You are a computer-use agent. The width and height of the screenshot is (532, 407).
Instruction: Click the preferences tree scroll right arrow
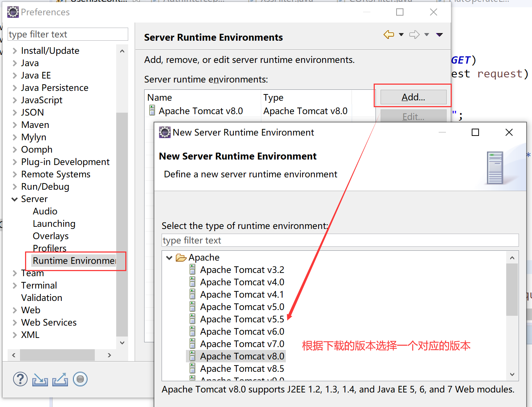[109, 355]
